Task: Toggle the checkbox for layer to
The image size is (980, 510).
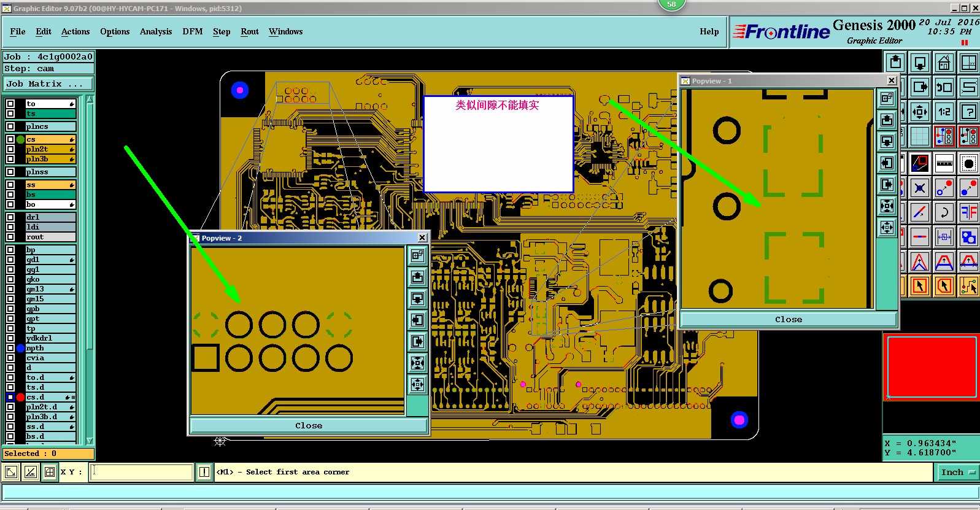Action: [10, 104]
